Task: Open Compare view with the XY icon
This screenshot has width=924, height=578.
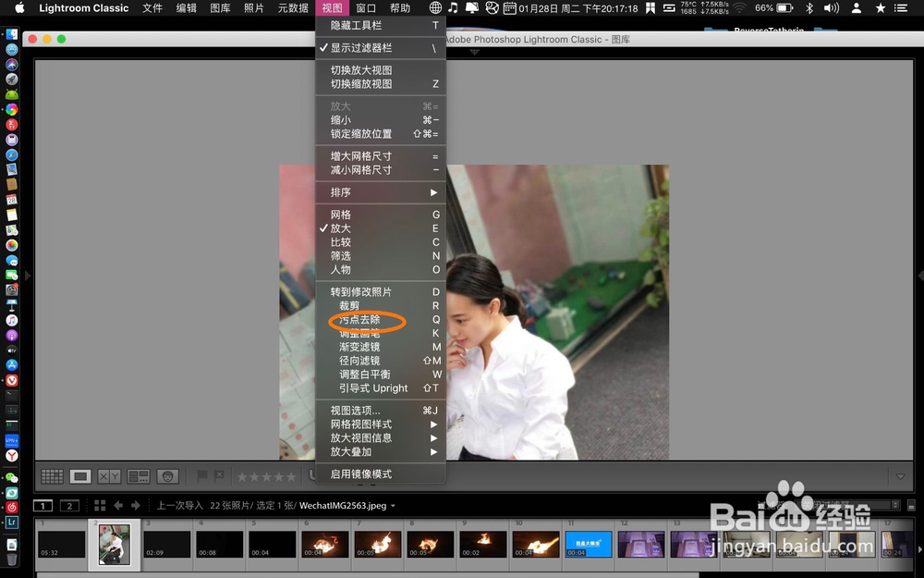Action: tap(108, 476)
